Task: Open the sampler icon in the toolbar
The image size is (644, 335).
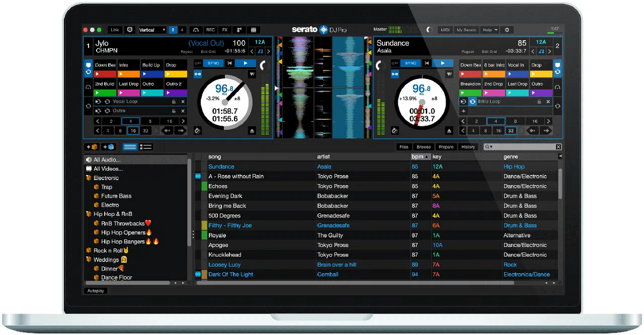Action: pos(253,30)
